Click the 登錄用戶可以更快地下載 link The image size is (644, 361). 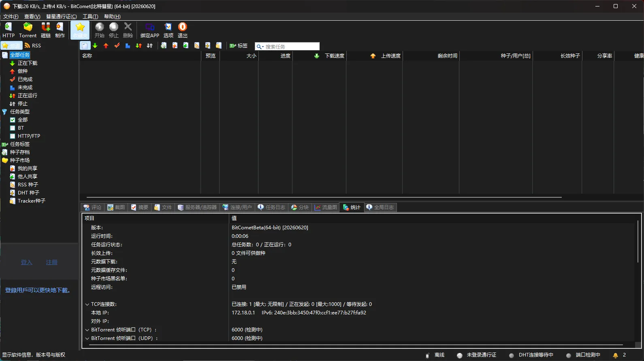pyautogui.click(x=38, y=291)
